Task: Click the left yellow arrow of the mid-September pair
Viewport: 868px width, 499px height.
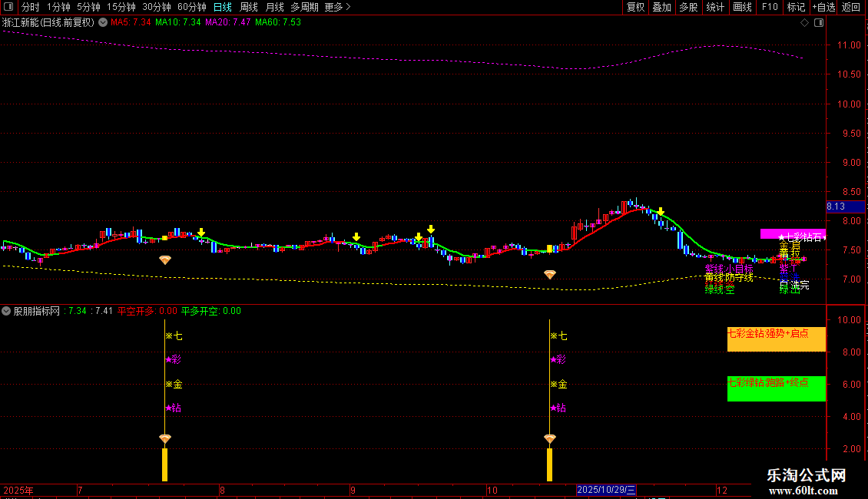Action: (x=419, y=236)
